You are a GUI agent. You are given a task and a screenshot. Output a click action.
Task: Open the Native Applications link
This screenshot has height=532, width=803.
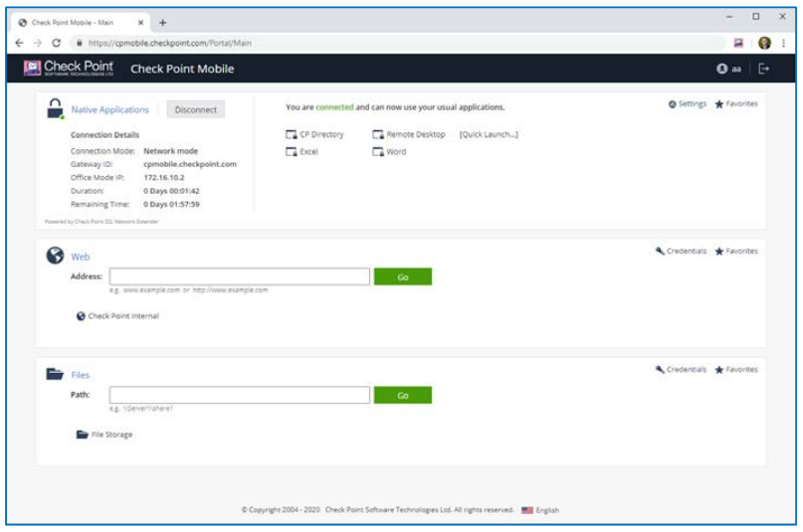click(109, 109)
